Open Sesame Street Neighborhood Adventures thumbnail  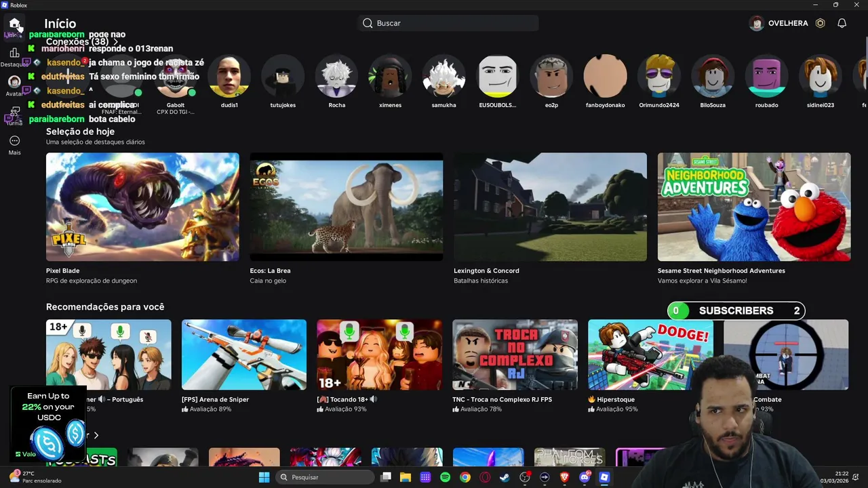click(754, 207)
